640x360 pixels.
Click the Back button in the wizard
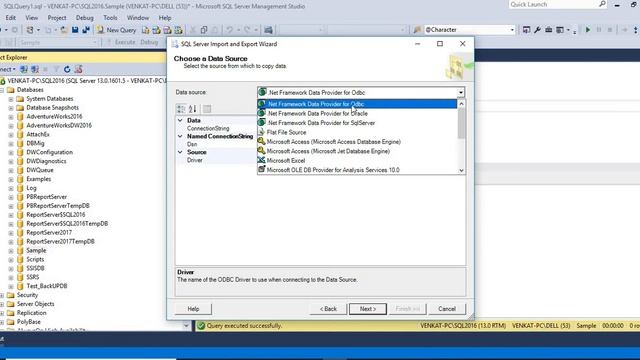click(x=328, y=309)
